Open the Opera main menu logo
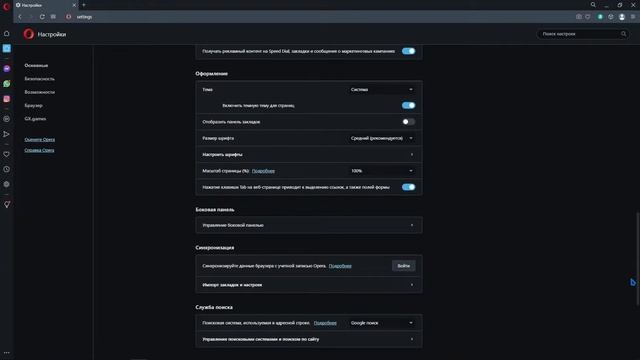The width and height of the screenshot is (640, 360). pyautogui.click(x=6, y=6)
